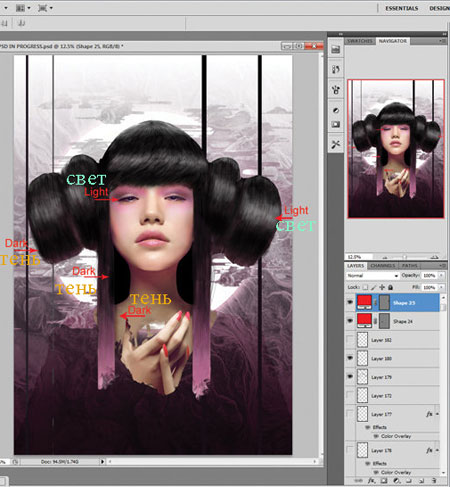The image size is (450, 487).
Task: Show the Layer 172 layer
Action: click(350, 395)
